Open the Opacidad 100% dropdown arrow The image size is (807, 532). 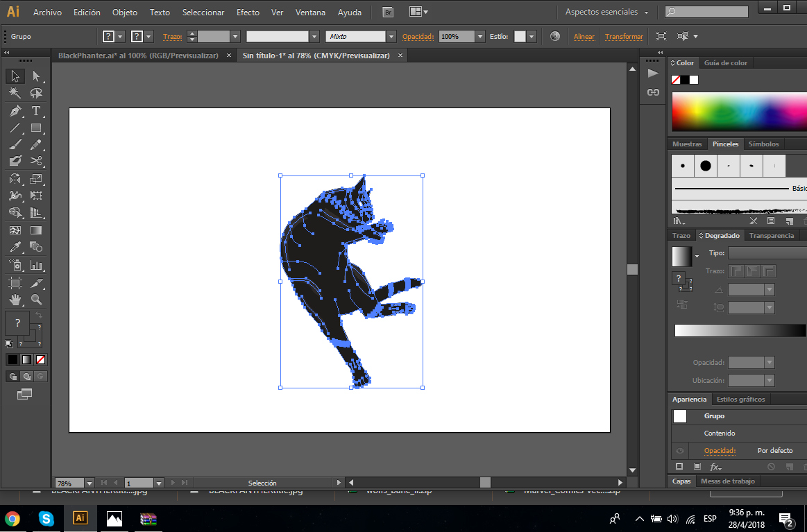coord(480,36)
